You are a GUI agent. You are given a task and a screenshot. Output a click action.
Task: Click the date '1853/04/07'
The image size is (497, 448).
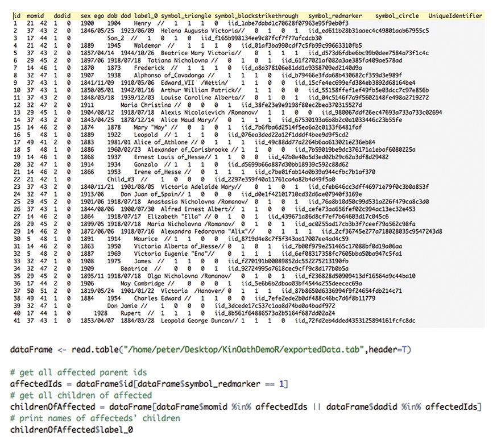[x=97, y=321]
